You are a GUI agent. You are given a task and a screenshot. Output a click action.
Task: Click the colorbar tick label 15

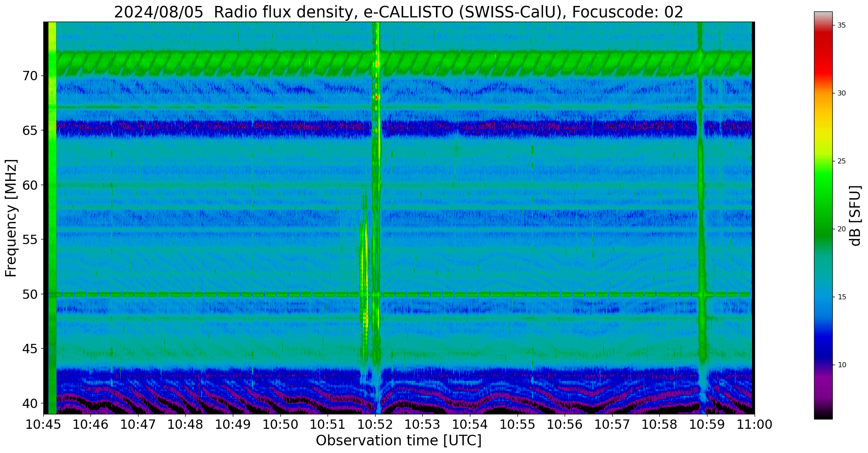coord(842,297)
